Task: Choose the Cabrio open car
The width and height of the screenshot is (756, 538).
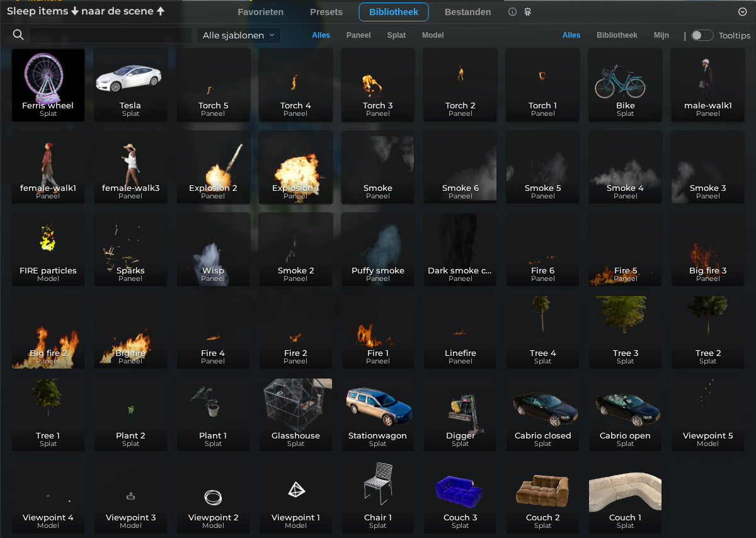Action: pos(625,415)
